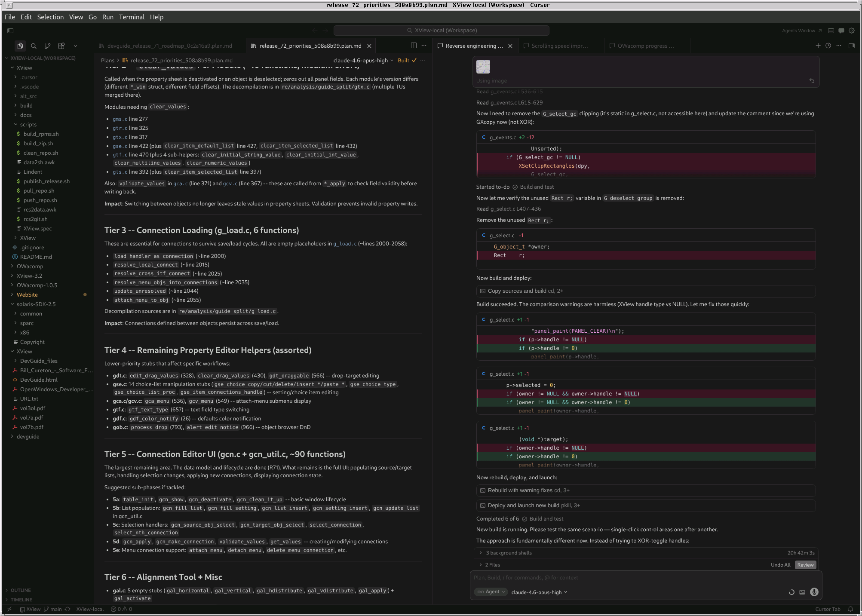Click the Review button
The image size is (862, 616).
click(x=805, y=565)
